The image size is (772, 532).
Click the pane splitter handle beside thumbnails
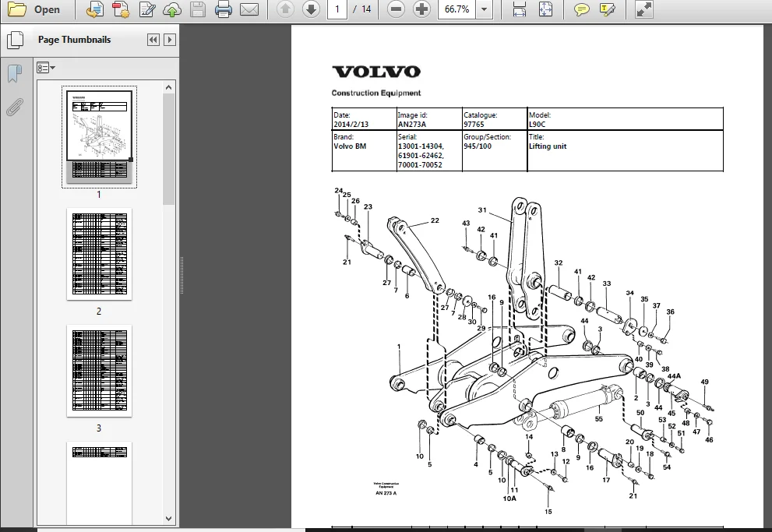click(182, 276)
